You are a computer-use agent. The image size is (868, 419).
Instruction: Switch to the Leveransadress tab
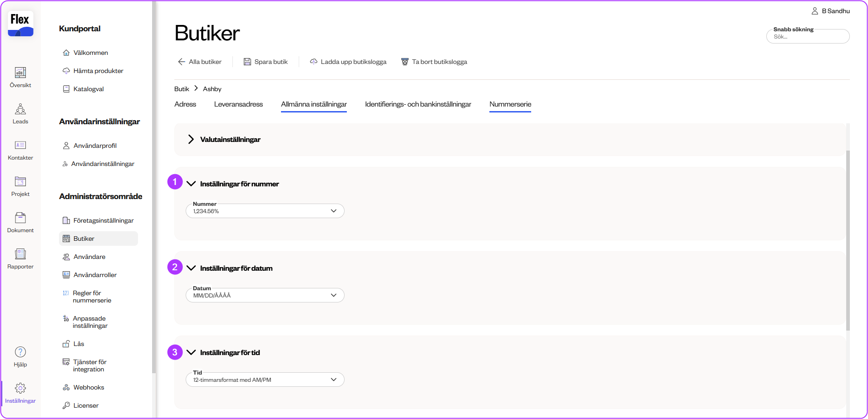coord(238,104)
